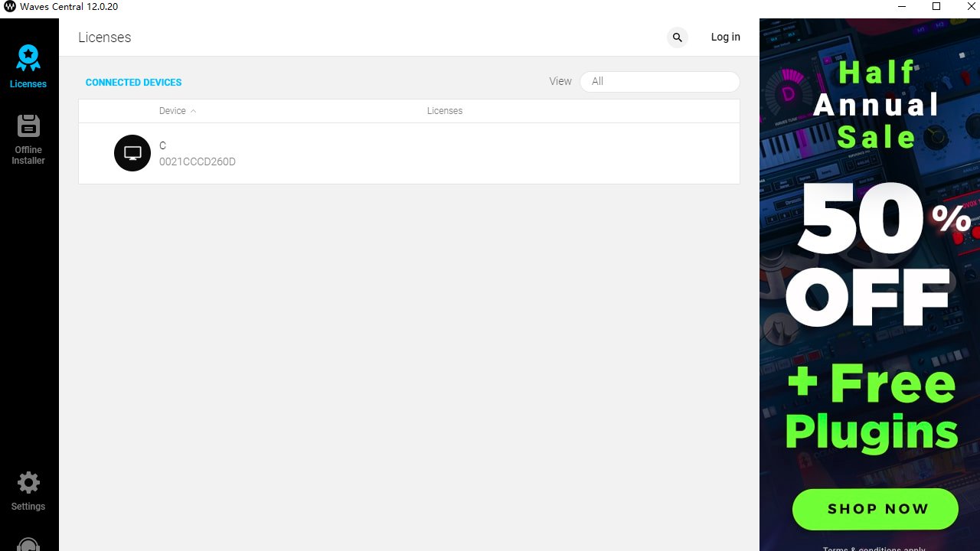Click the headset support icon at sidebar bottom

[x=28, y=545]
